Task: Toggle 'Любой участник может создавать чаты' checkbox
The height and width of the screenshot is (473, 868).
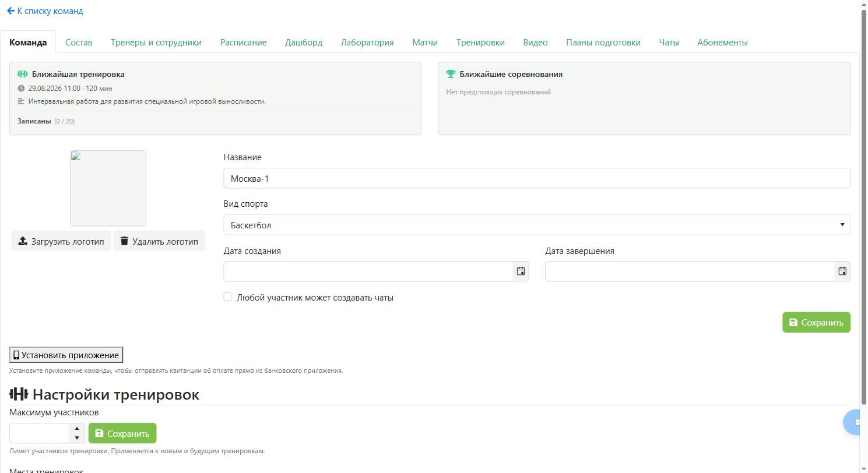Action: pyautogui.click(x=228, y=297)
